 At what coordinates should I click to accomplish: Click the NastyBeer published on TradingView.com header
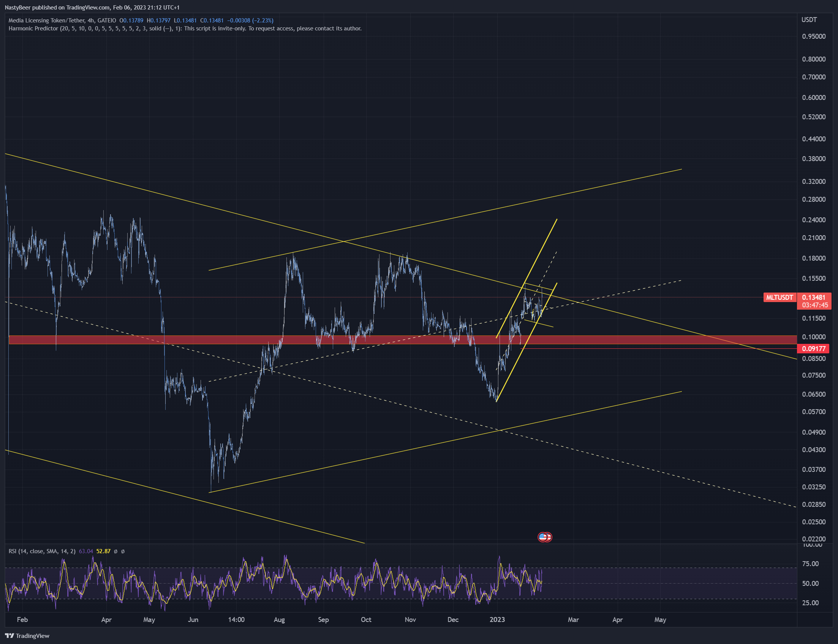click(x=92, y=7)
